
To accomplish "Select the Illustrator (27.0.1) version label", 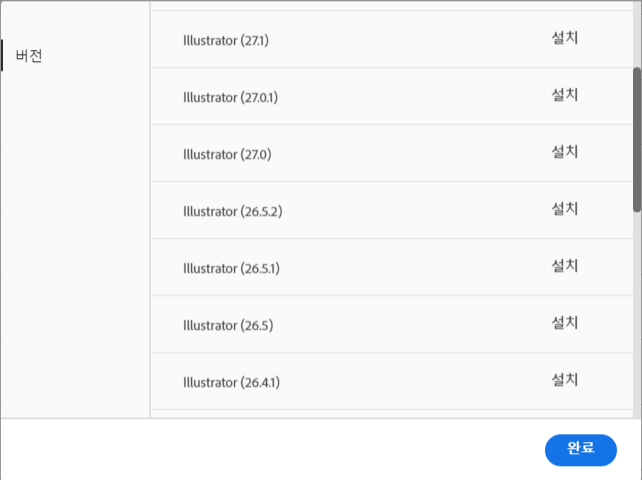I will [x=231, y=98].
